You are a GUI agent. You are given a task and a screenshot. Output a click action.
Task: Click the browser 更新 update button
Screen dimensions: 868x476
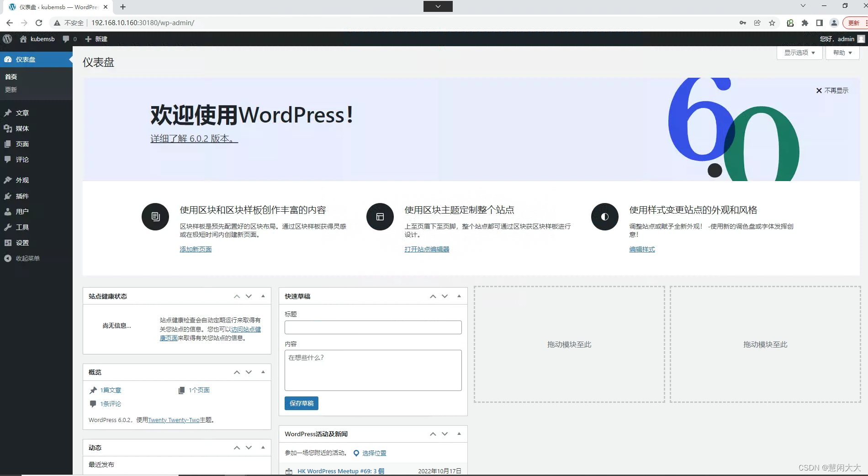click(855, 23)
